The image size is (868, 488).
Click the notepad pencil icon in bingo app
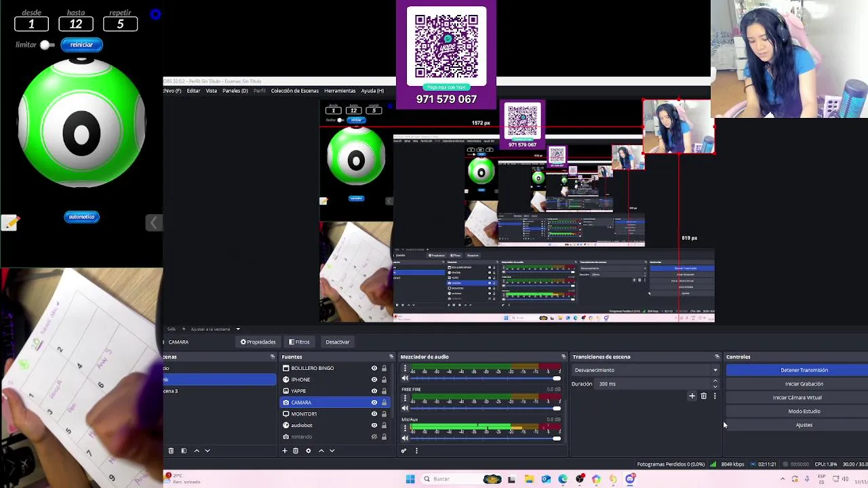click(9, 222)
